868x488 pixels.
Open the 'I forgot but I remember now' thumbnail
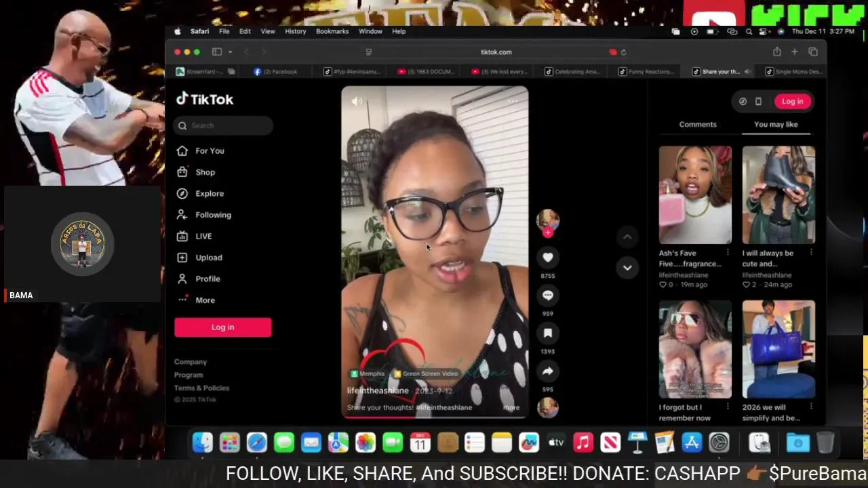(x=695, y=349)
